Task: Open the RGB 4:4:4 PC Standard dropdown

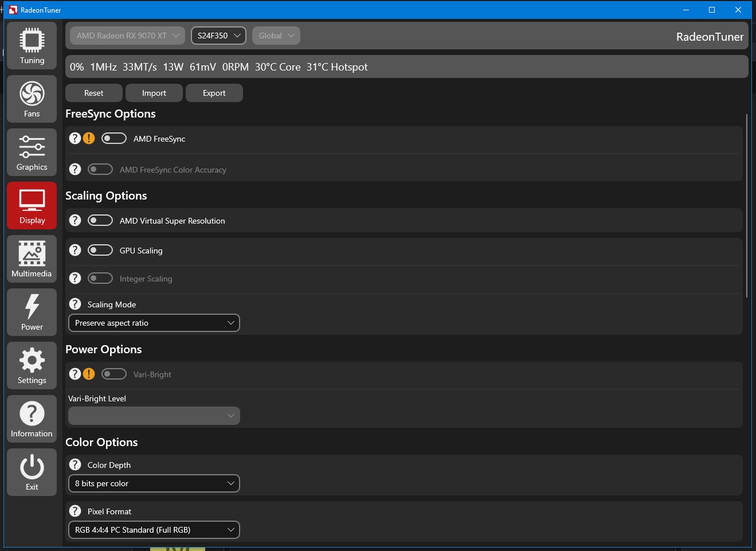Action: (x=154, y=530)
